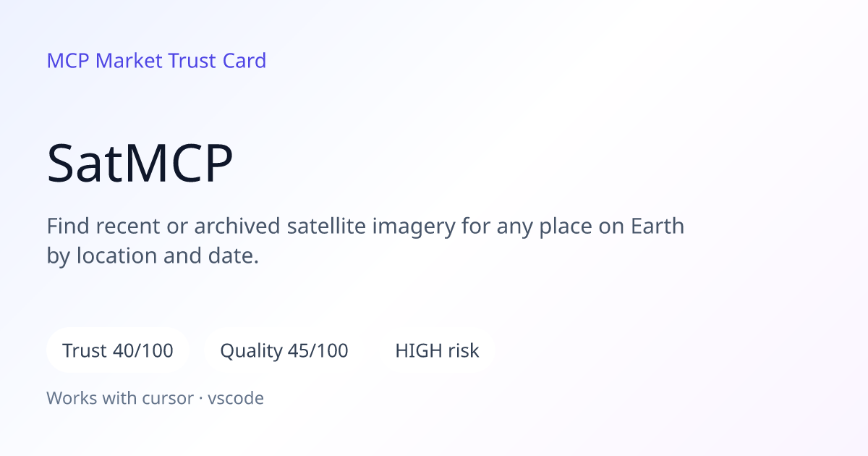868x456 pixels.
Task: Click the 45/100 score in Quality badge
Action: pos(318,351)
